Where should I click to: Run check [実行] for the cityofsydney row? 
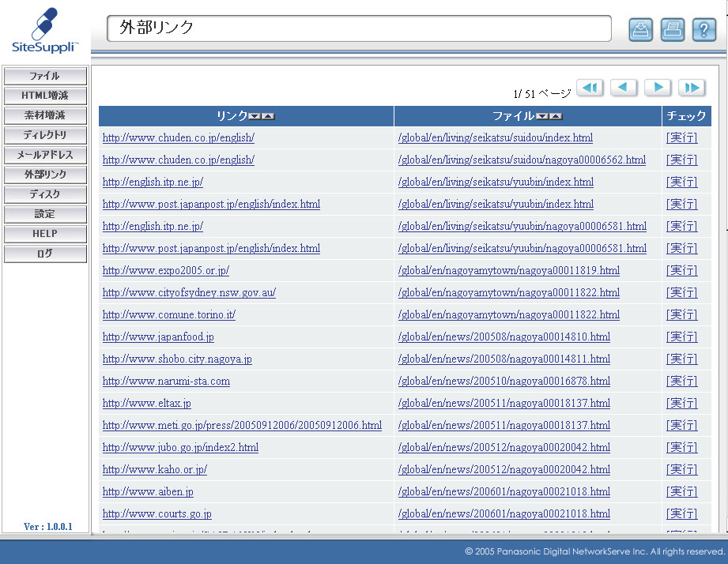[681, 292]
